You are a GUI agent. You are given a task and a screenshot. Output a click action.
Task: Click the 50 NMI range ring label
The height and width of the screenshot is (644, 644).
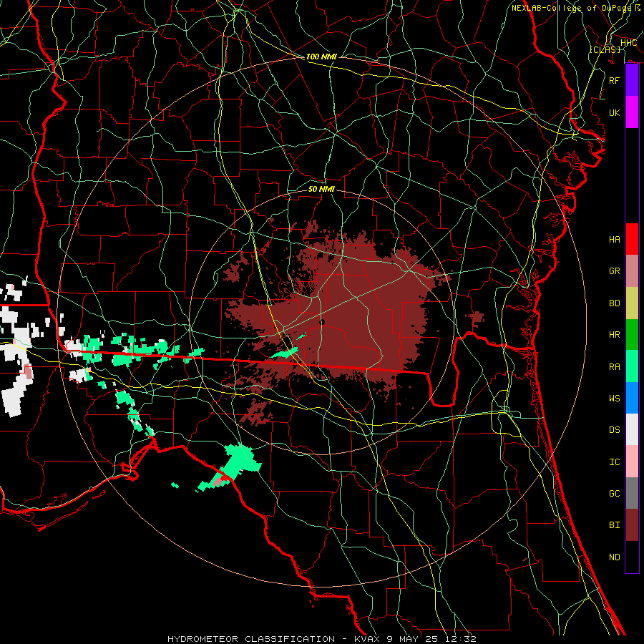click(321, 189)
